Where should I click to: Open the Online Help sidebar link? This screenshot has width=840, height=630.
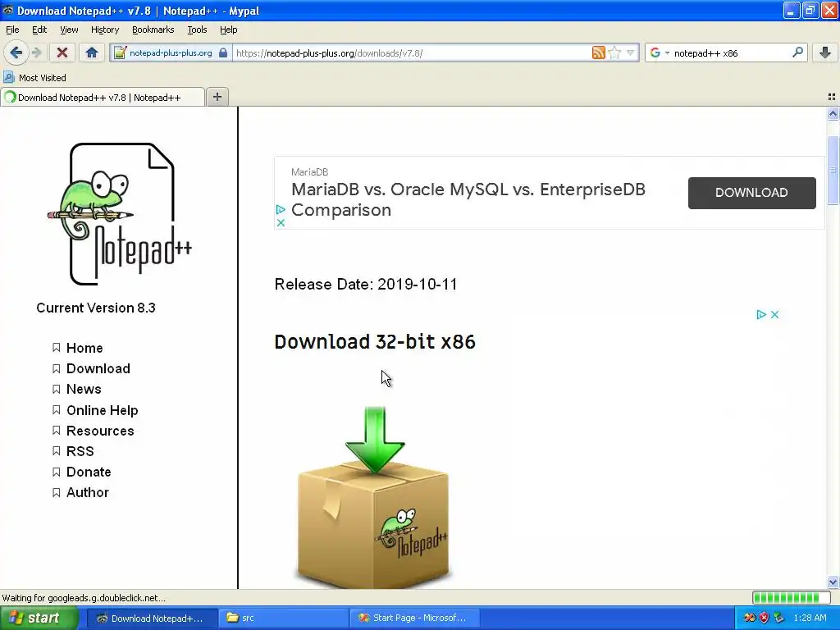coord(103,410)
